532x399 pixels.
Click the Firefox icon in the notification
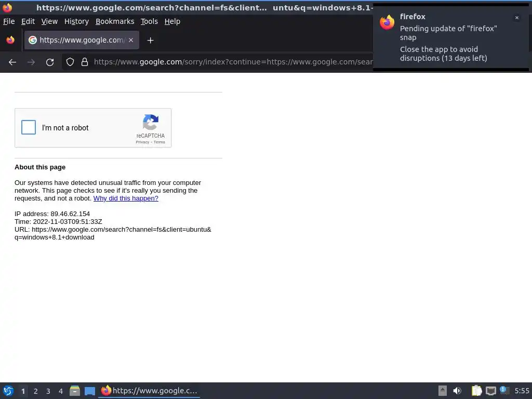tap(387, 22)
